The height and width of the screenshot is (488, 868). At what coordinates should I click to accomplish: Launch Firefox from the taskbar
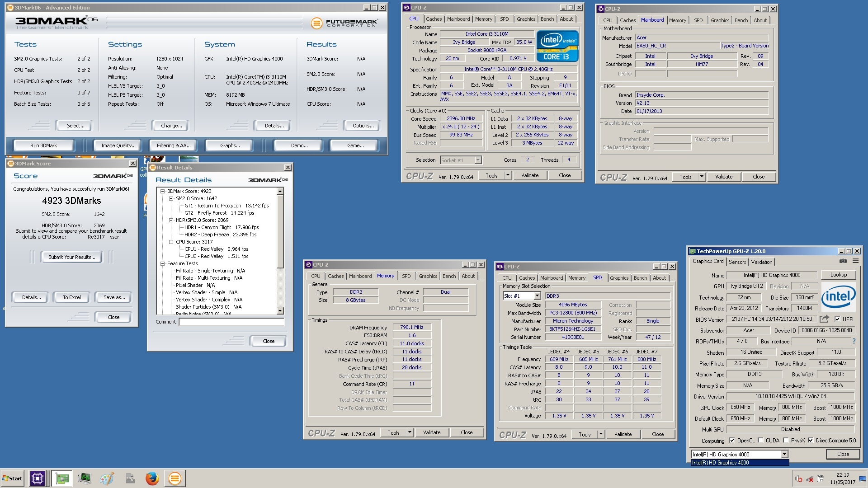pyautogui.click(x=152, y=478)
